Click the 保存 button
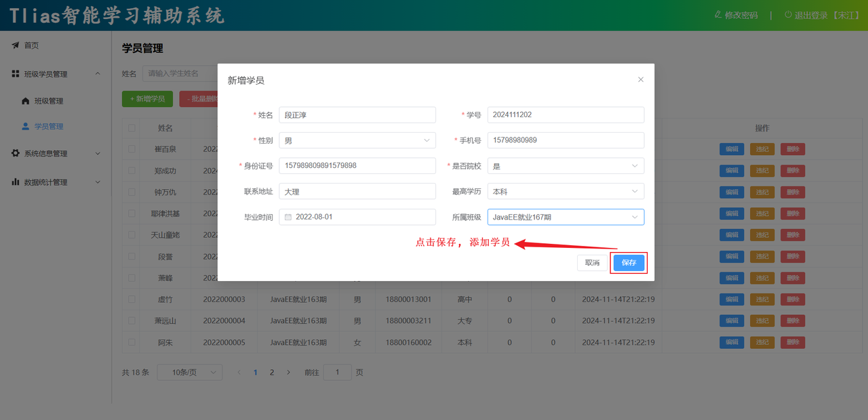Screen dimensions: 868x420 point(629,263)
